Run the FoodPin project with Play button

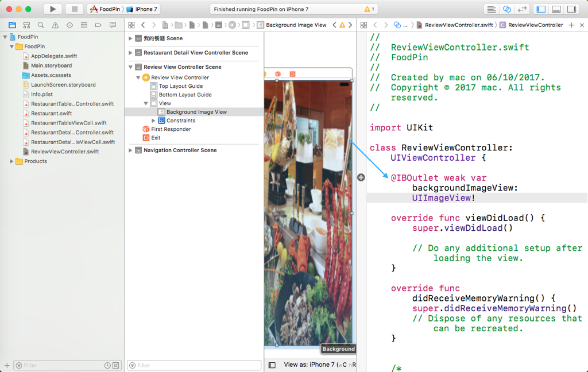click(x=53, y=9)
